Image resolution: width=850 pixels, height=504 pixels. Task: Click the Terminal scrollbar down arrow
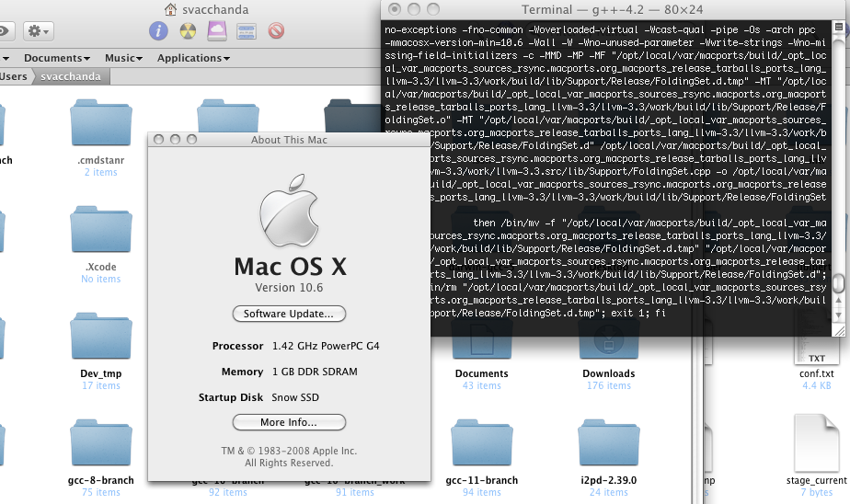click(x=839, y=315)
